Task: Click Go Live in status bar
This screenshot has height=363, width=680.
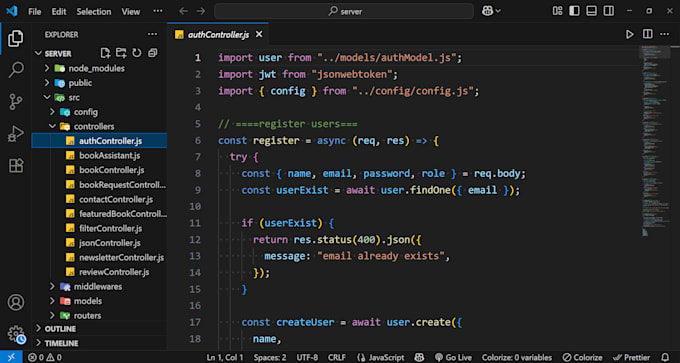Action: [x=453, y=357]
